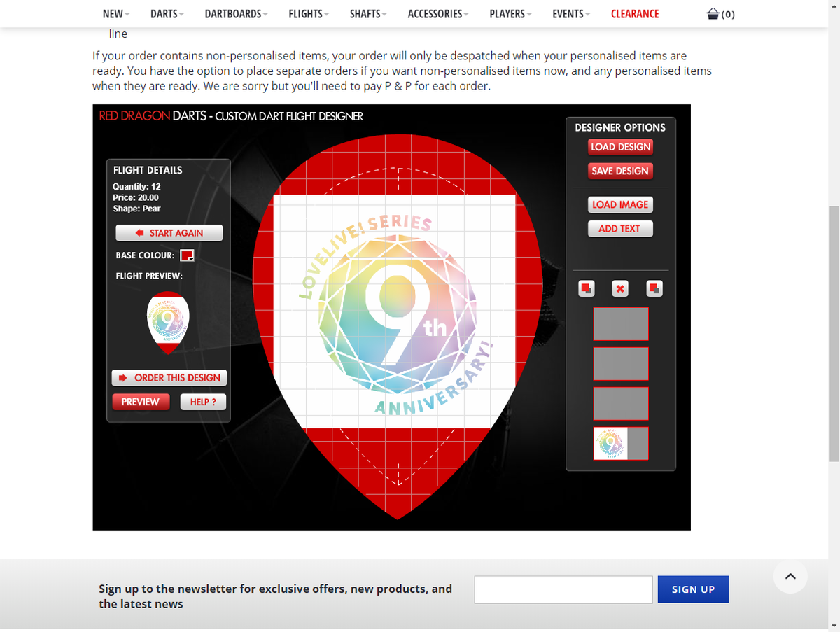Expand the FLIGHTS navigation dropdown
840x632 pixels.
pyautogui.click(x=309, y=14)
